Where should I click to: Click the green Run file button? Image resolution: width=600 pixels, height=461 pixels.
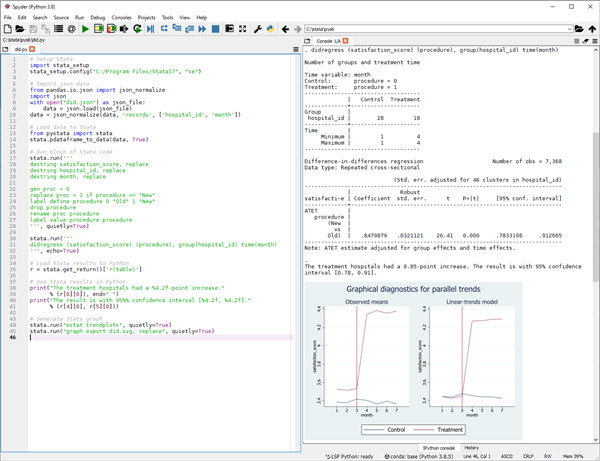[x=86, y=30]
